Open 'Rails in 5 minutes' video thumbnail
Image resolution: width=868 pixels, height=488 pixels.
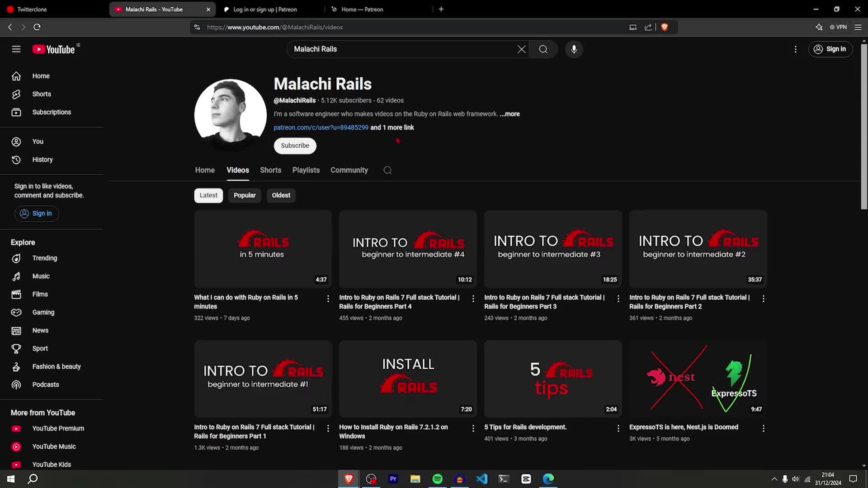[x=263, y=249]
